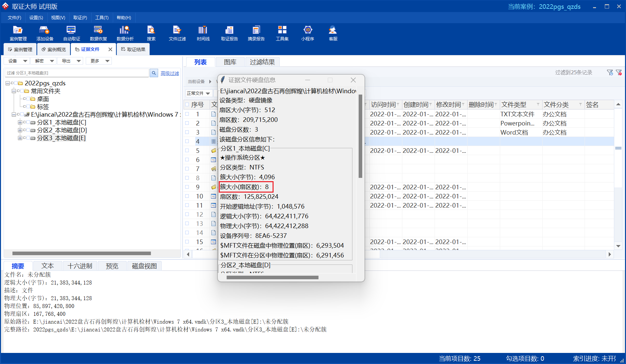Screen dimensions: 626x364
Task: Tick the checkbox for row 5
Action: (187, 151)
